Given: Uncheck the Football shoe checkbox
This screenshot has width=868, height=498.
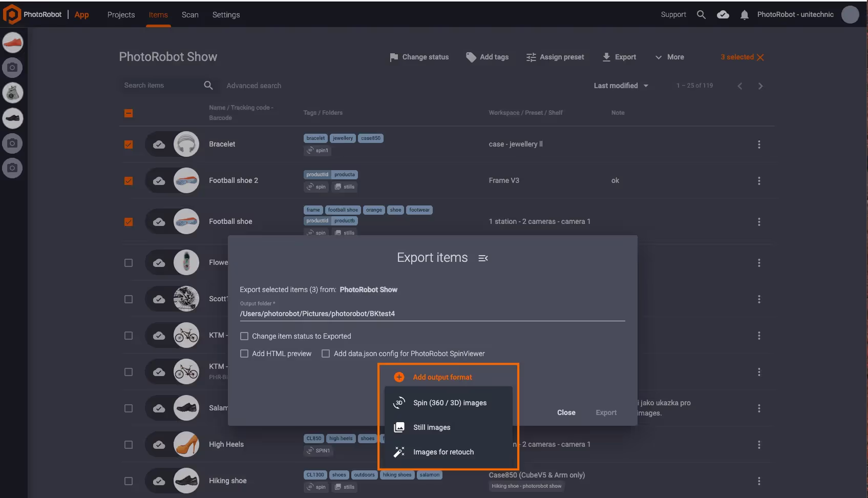Looking at the screenshot, I should pyautogui.click(x=129, y=222).
